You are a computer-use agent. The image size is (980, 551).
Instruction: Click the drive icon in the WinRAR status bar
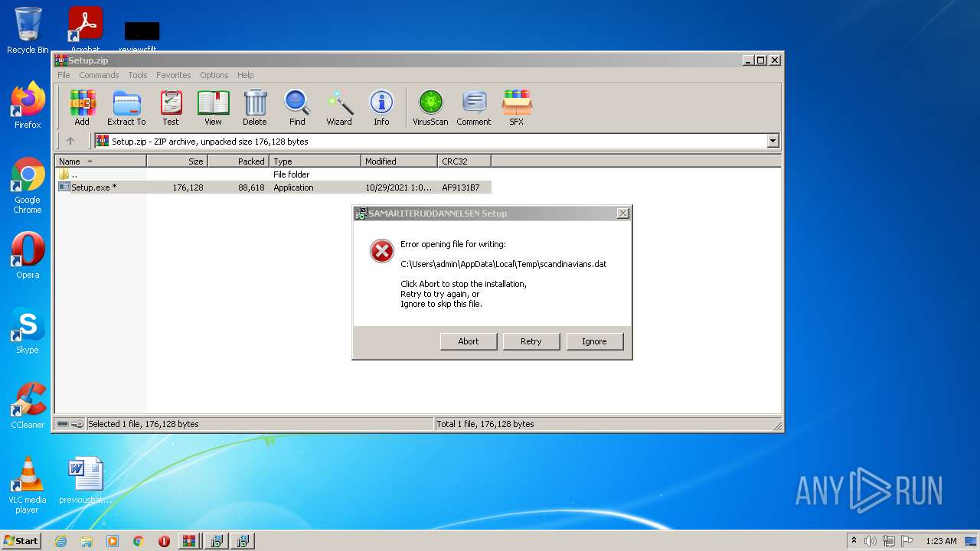(x=63, y=424)
